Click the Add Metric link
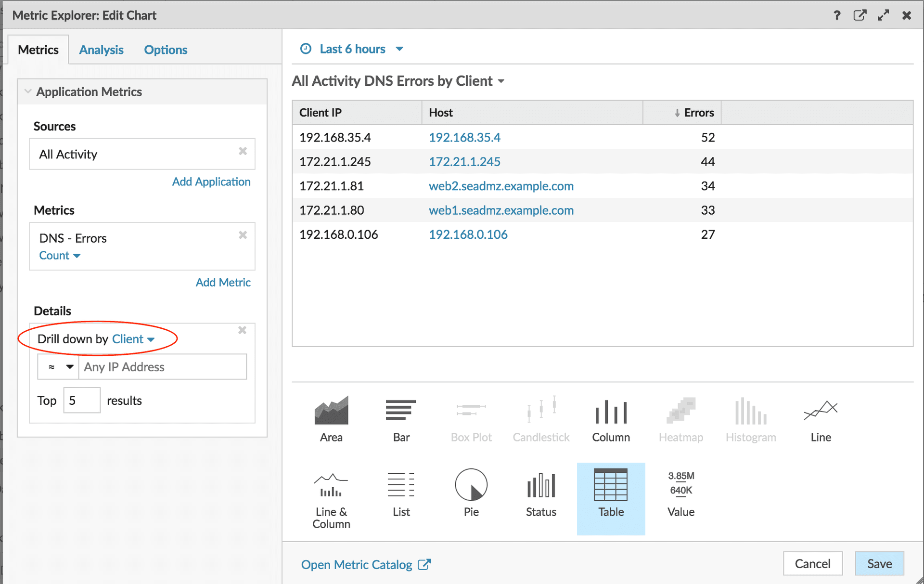The width and height of the screenshot is (924, 584). pyautogui.click(x=223, y=282)
